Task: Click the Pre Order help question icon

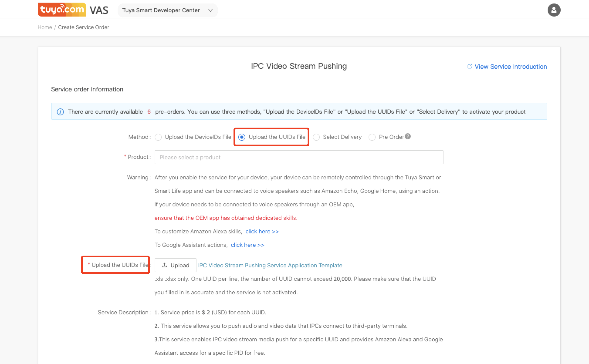Action: (408, 136)
